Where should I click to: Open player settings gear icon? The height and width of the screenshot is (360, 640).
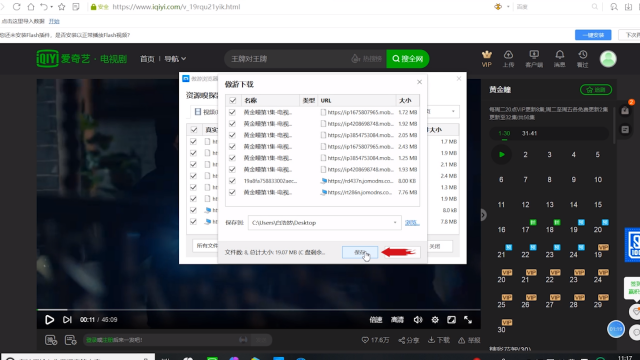(x=435, y=320)
